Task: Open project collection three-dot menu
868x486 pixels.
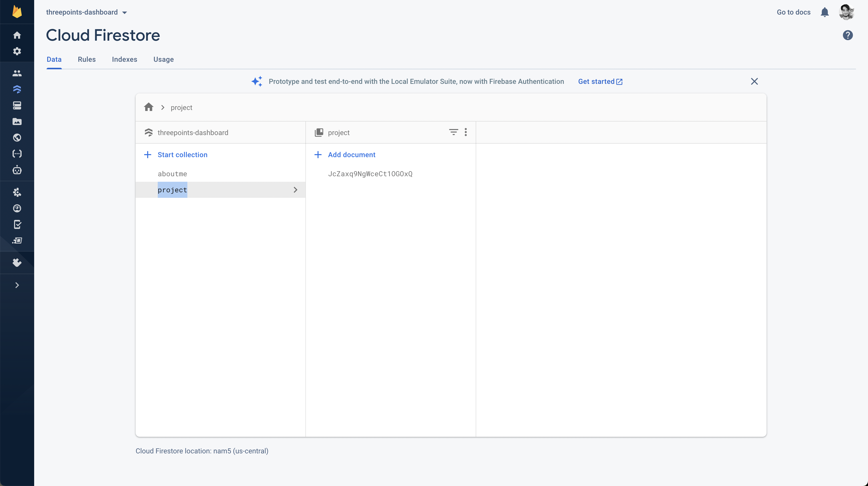Action: tap(465, 132)
